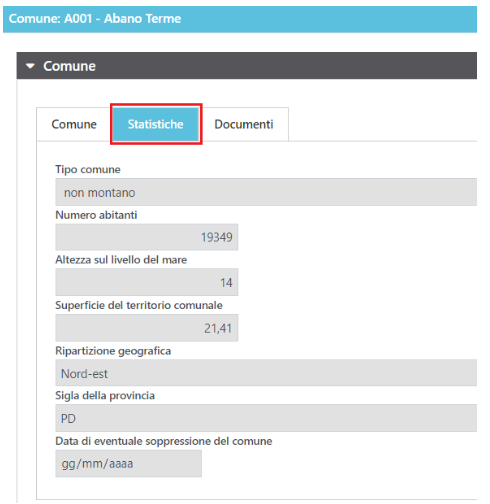Collapse the Comune section triangle arrow
This screenshot has width=490, height=504.
[30, 66]
